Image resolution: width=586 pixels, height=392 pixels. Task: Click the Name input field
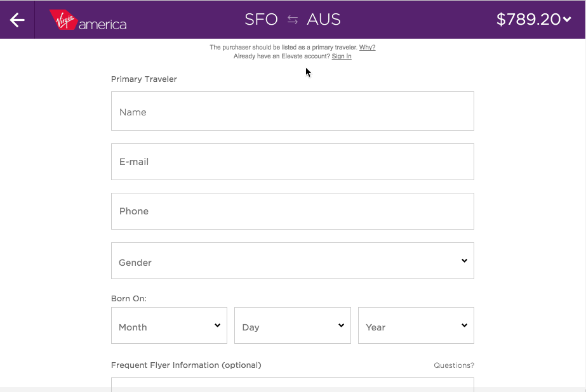292,111
